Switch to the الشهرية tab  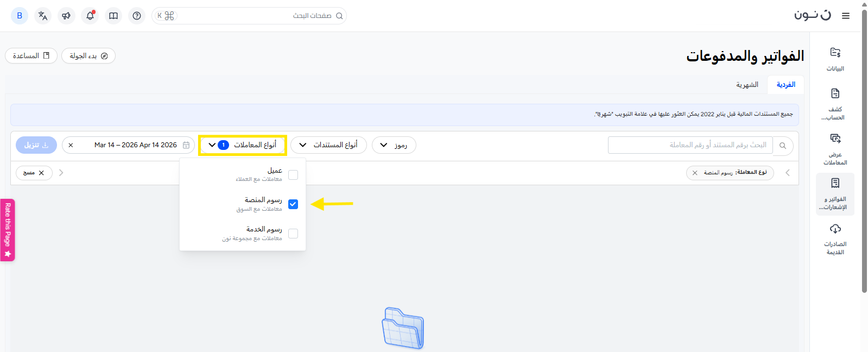click(747, 85)
